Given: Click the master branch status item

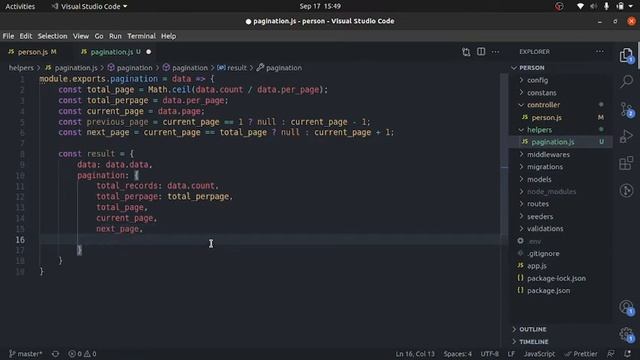Looking at the screenshot, I should 25,354.
